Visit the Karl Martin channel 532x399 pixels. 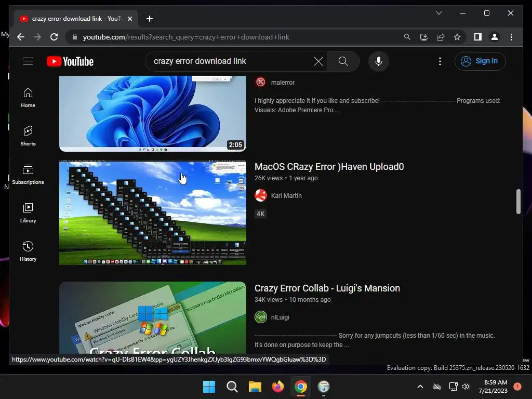(x=286, y=196)
